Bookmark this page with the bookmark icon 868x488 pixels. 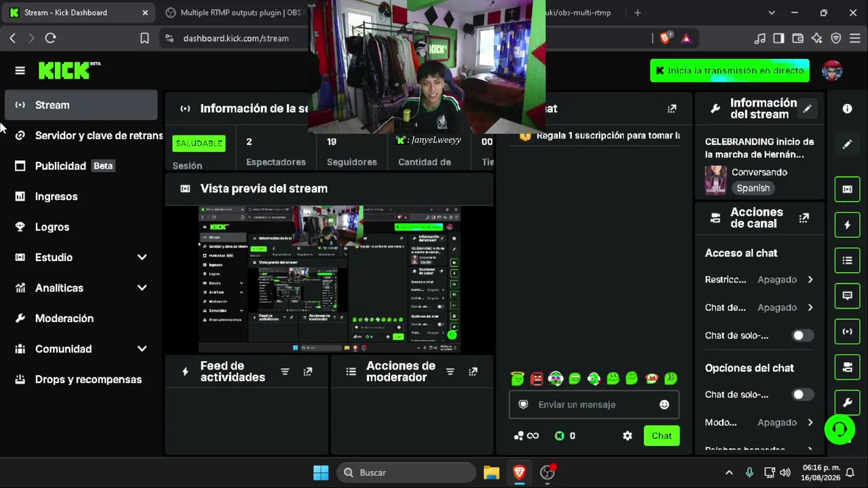pos(144,38)
